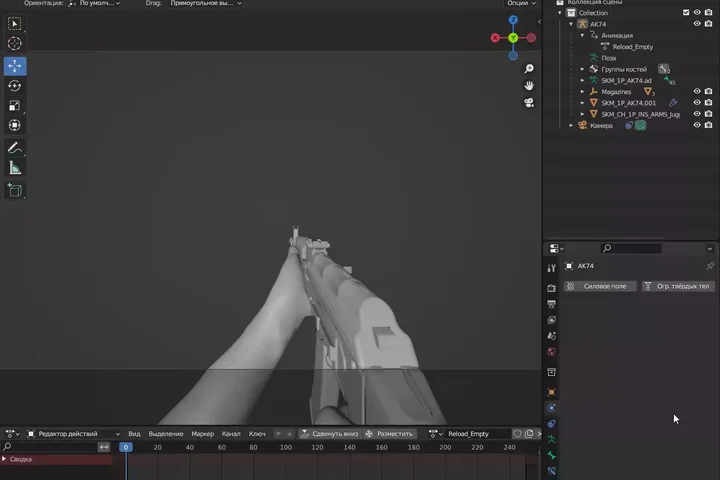Viewport: 720px width, 480px height.
Task: Click the Сдвинуть вниз button
Action: (x=329, y=434)
